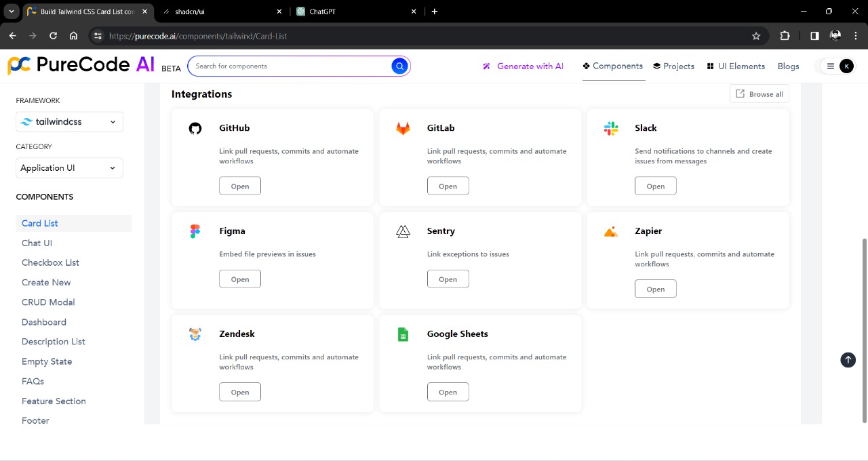Close the shadcn/ui tab

click(x=279, y=12)
